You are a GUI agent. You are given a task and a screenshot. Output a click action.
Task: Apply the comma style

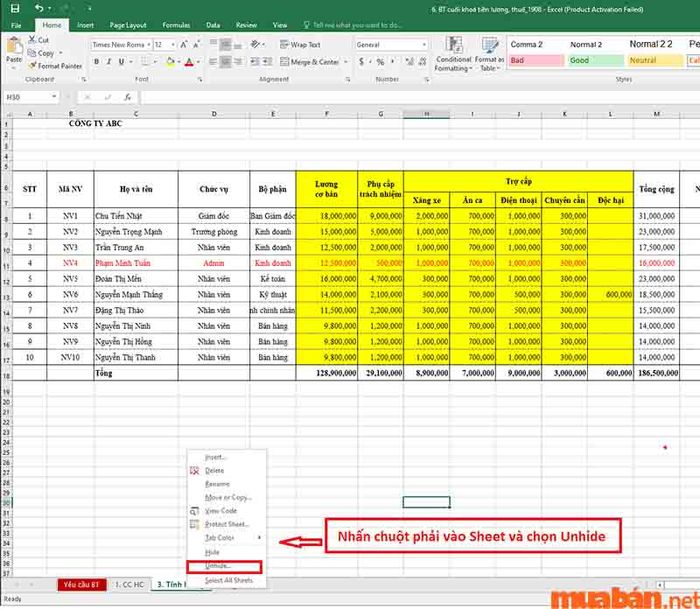(393, 61)
